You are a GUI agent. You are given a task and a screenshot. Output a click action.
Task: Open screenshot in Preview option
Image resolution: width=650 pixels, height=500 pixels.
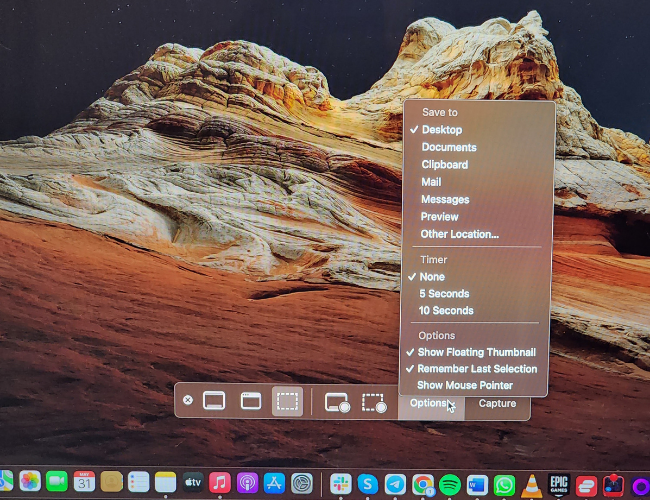click(x=439, y=217)
